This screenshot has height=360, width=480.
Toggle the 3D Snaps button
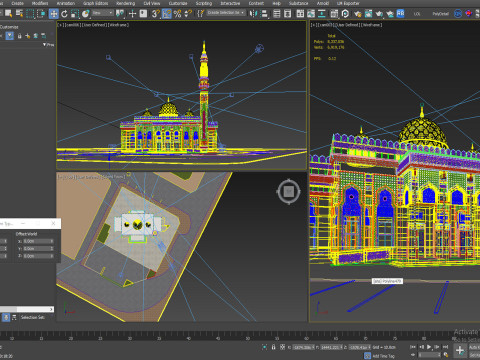pos(155,14)
